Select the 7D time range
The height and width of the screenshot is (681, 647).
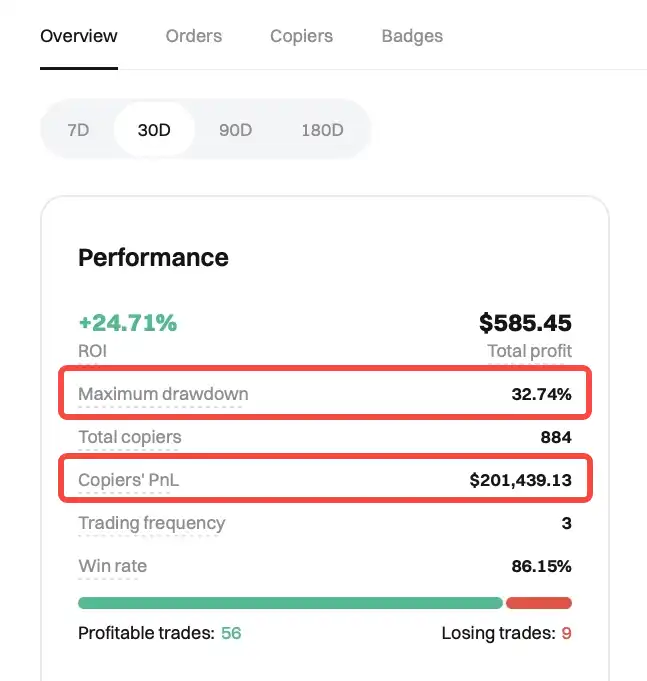click(x=78, y=130)
